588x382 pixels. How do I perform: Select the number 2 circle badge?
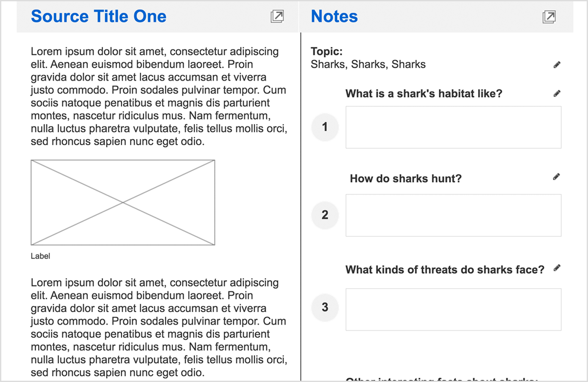[x=325, y=215]
